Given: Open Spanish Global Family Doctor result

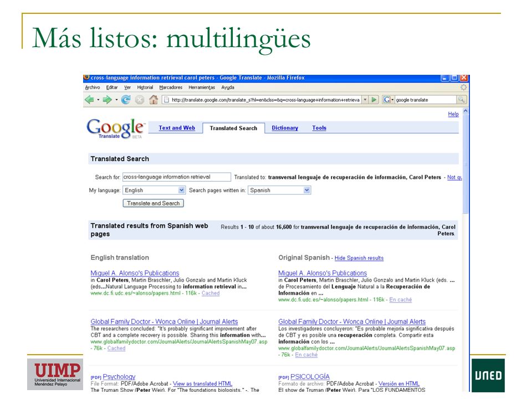Looking at the screenshot, I should pyautogui.click(x=352, y=321).
